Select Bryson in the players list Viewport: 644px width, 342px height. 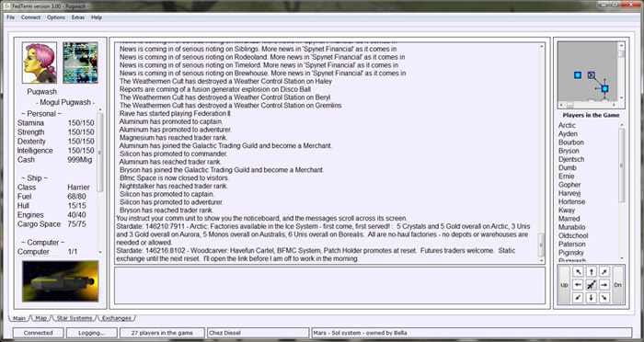pos(569,151)
